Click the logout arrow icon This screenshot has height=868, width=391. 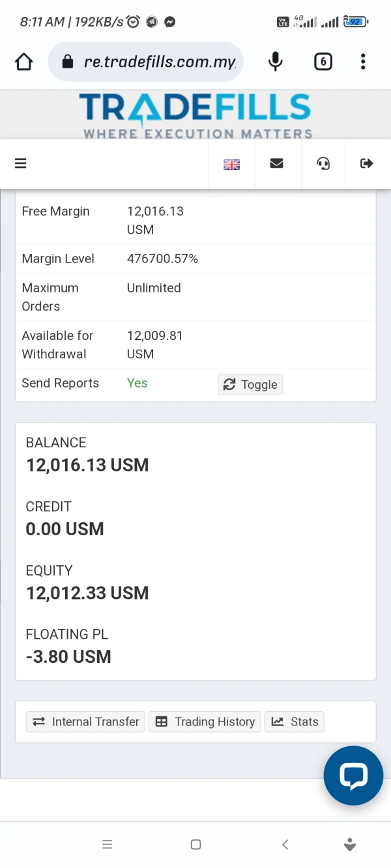pos(366,163)
